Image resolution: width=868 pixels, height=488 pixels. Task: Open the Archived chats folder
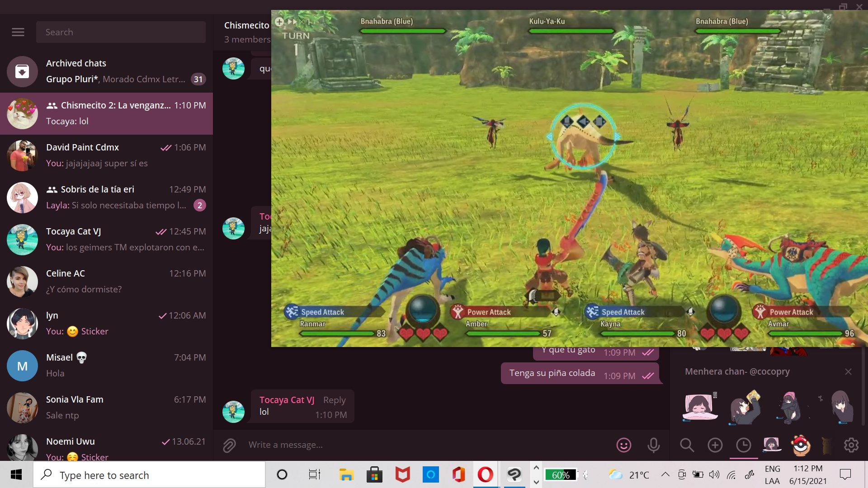point(106,71)
